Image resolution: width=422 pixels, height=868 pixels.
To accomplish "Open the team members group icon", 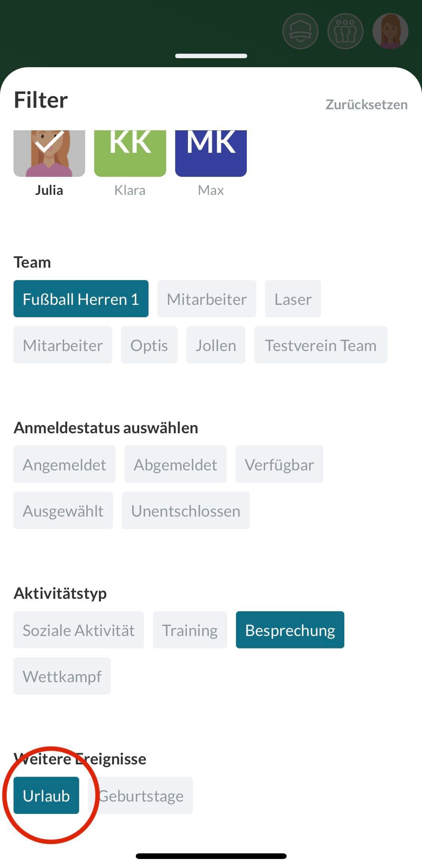I will point(345,31).
